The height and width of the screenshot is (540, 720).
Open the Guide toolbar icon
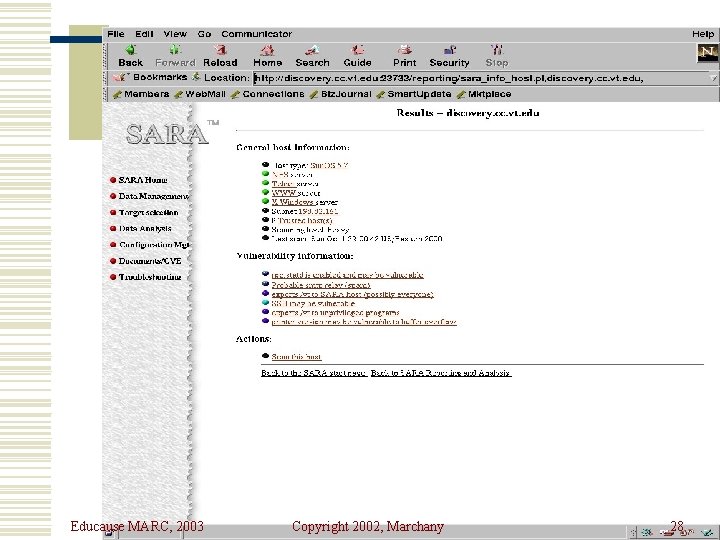[357, 50]
